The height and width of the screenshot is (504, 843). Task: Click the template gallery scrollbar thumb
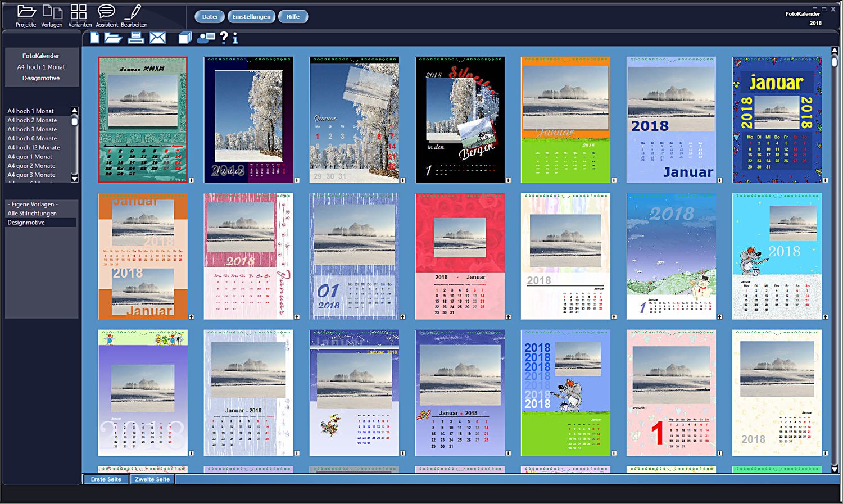coord(835,61)
